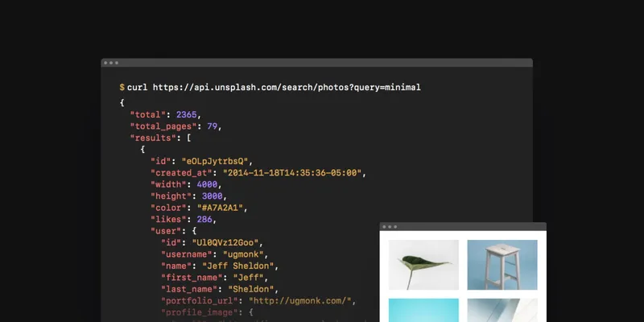644x322 pixels.
Task: Click the leaf photo thumbnail
Action: 423,265
